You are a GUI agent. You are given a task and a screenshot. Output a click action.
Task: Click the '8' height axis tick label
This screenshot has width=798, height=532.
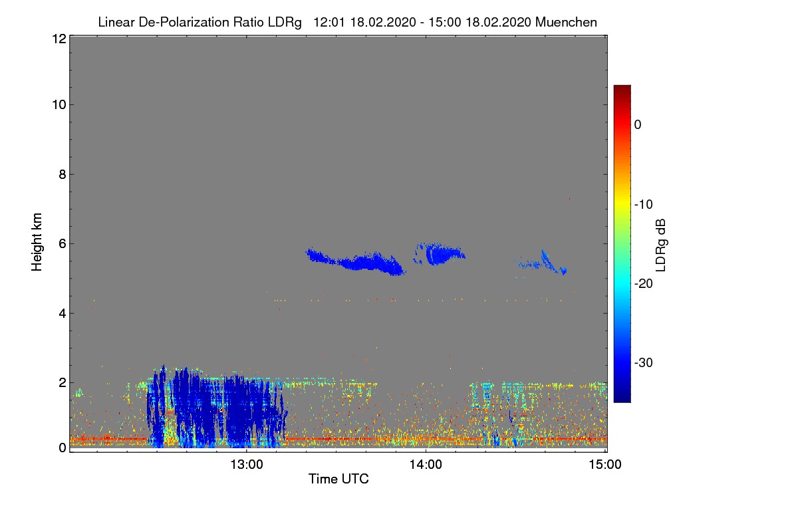61,174
